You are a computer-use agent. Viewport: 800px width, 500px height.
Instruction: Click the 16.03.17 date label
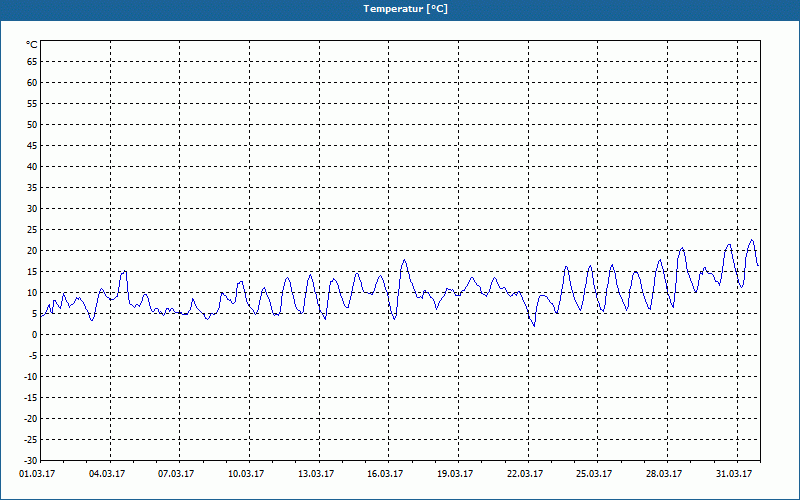click(385, 474)
